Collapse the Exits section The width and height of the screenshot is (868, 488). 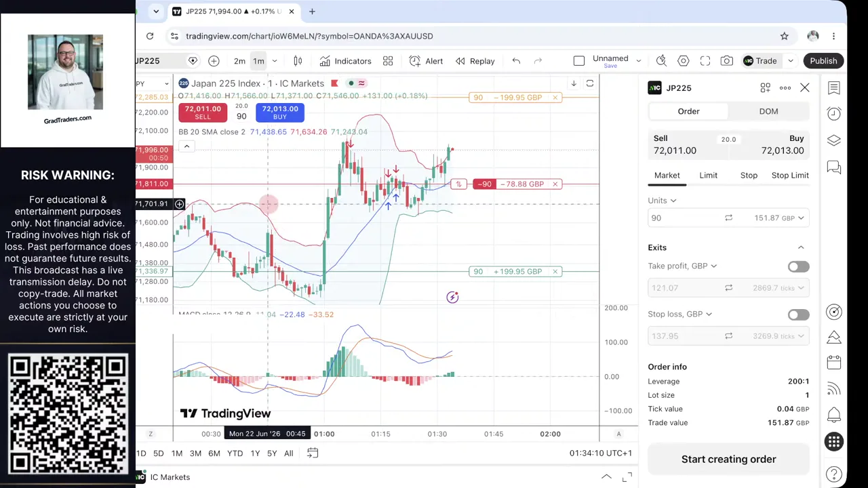[x=801, y=247]
